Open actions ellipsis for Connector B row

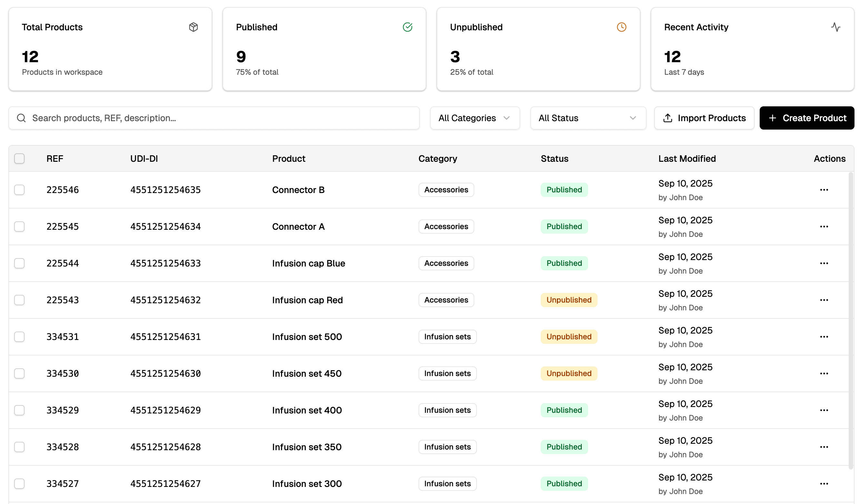pyautogui.click(x=824, y=190)
